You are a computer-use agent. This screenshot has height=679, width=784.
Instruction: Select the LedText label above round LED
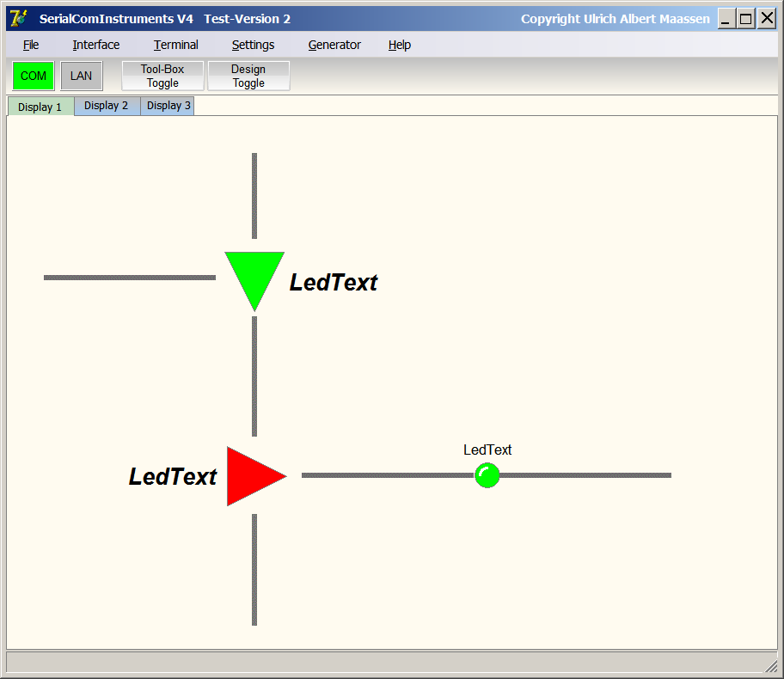[x=487, y=450]
